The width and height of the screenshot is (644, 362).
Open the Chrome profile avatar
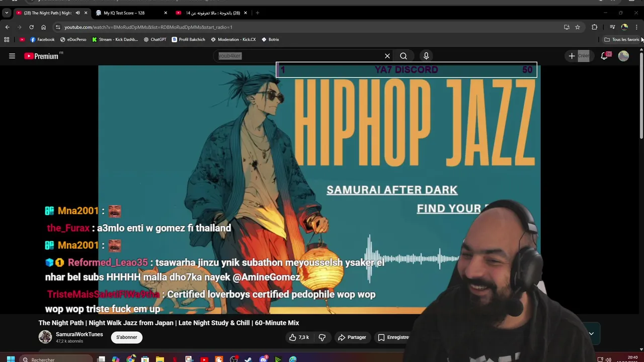[624, 27]
